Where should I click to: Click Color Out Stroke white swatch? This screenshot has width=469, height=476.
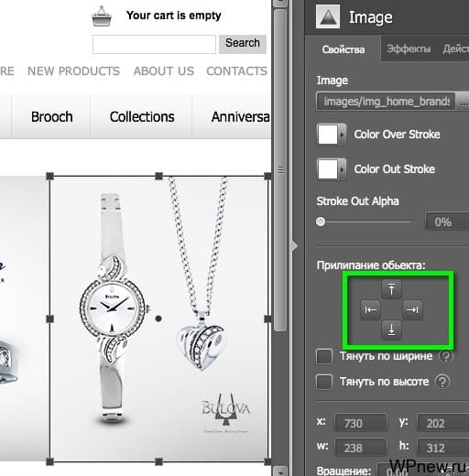point(328,168)
